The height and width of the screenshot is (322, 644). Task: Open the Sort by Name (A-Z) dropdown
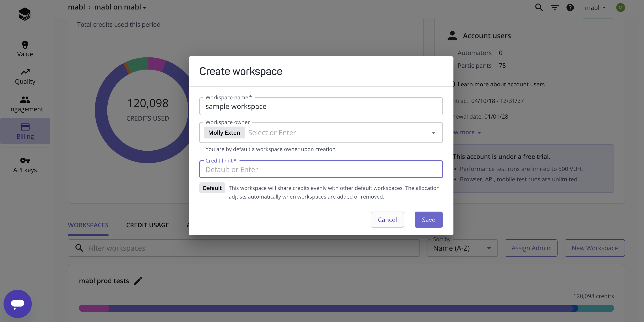point(462,248)
